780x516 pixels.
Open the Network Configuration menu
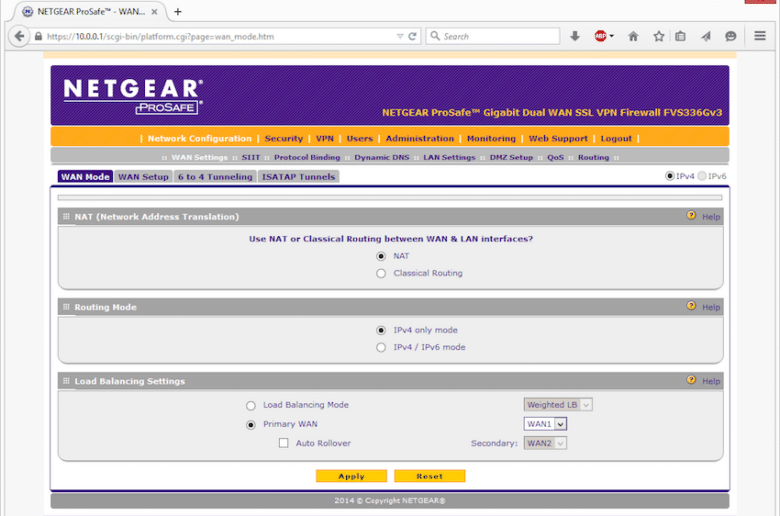tap(199, 138)
